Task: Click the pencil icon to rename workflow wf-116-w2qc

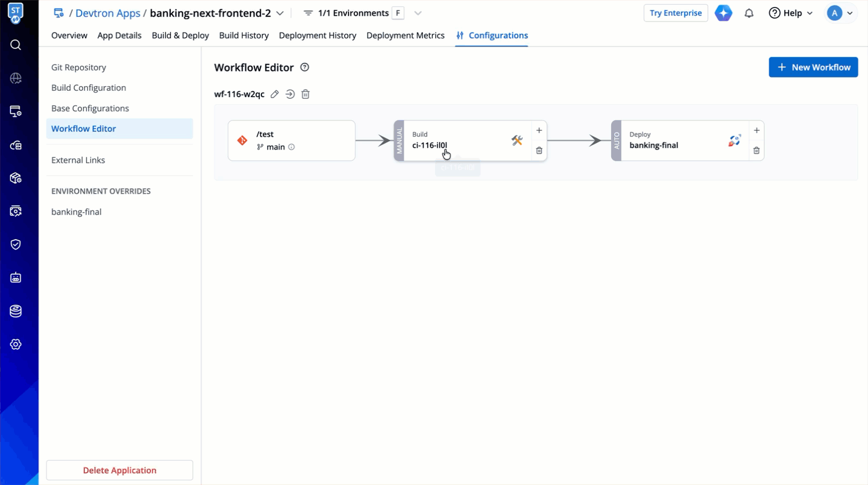Action: click(x=275, y=94)
